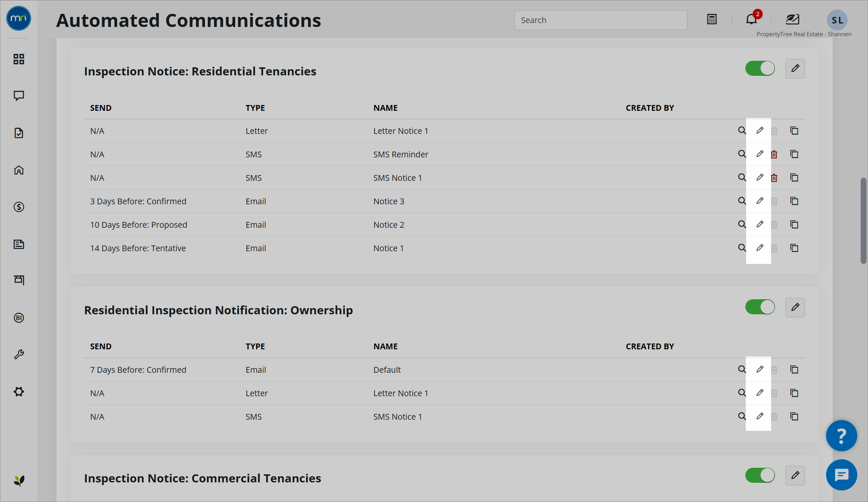Open the chat bubble sidebar icon
Image resolution: width=868 pixels, height=502 pixels.
click(x=19, y=96)
